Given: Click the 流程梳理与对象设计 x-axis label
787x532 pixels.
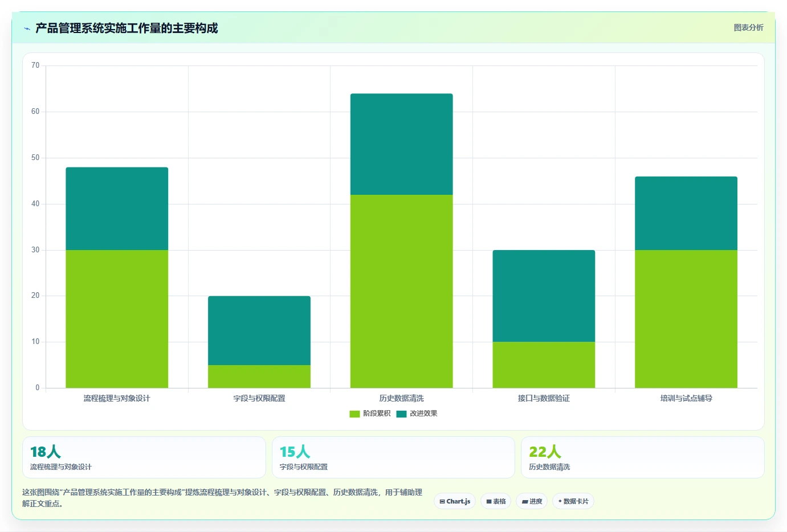Looking at the screenshot, I should tap(117, 398).
